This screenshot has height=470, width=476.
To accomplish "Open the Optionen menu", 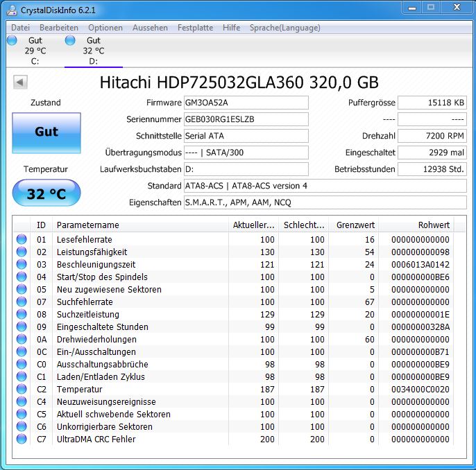I will coord(105,28).
